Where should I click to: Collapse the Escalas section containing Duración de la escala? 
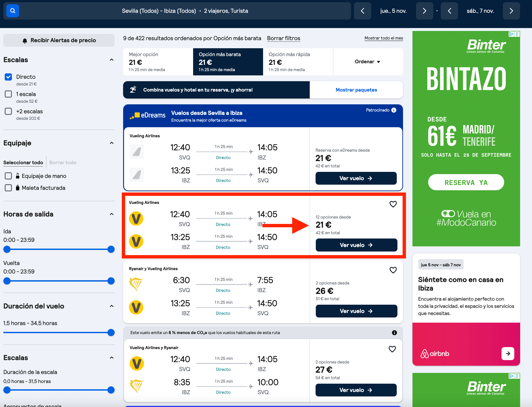[x=112, y=358]
